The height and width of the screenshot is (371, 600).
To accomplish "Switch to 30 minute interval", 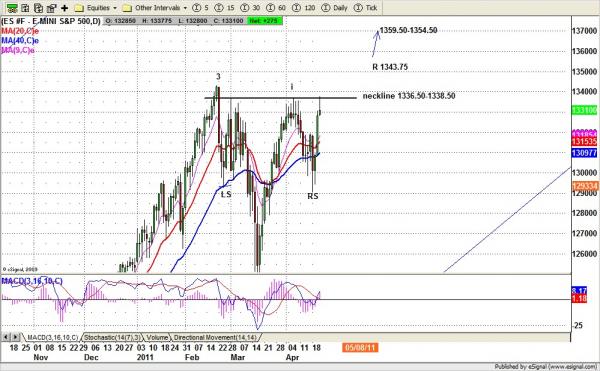I will click(x=250, y=8).
